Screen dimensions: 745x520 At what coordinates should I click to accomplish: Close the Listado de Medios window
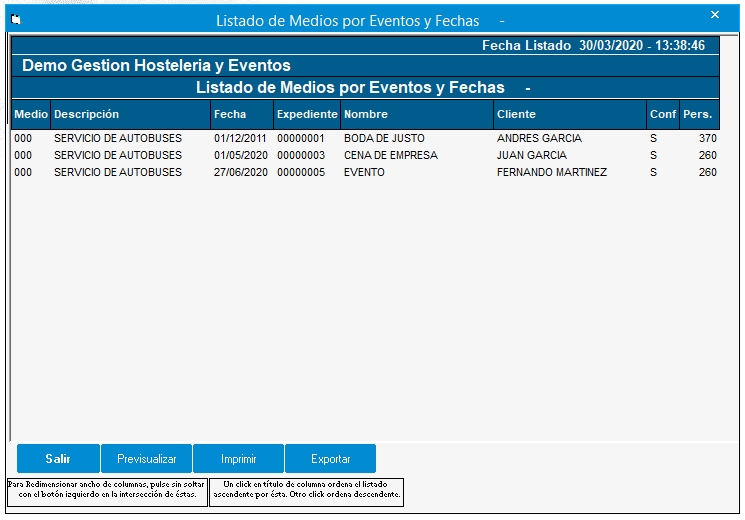tap(714, 15)
